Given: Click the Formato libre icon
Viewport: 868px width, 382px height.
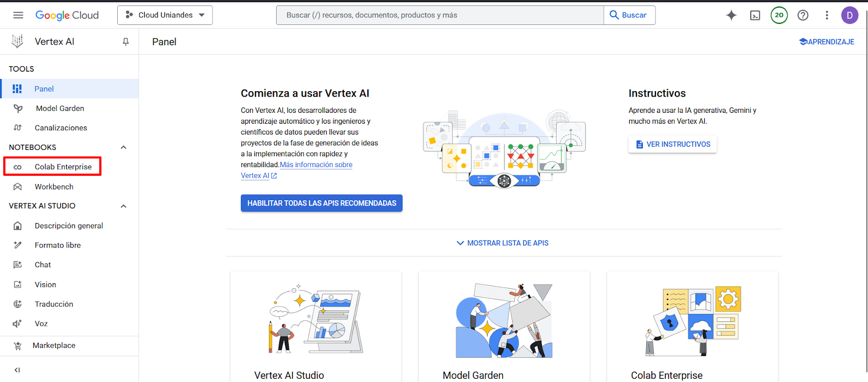Looking at the screenshot, I should (x=18, y=245).
